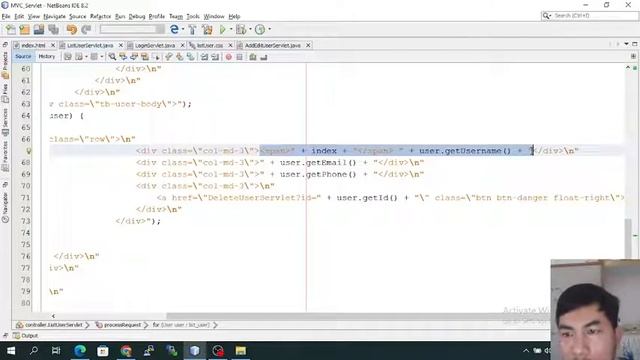
Task: Go to Previous Bookmark icon
Action: (x=169, y=57)
